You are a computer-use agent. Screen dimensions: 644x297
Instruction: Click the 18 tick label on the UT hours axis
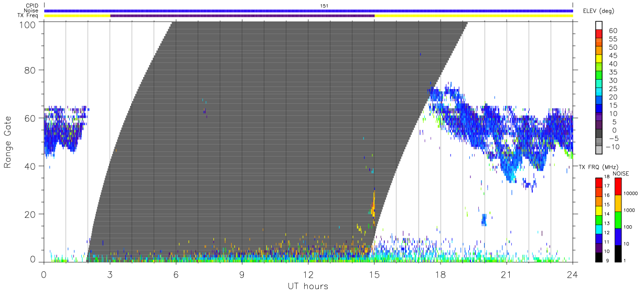tap(441, 274)
